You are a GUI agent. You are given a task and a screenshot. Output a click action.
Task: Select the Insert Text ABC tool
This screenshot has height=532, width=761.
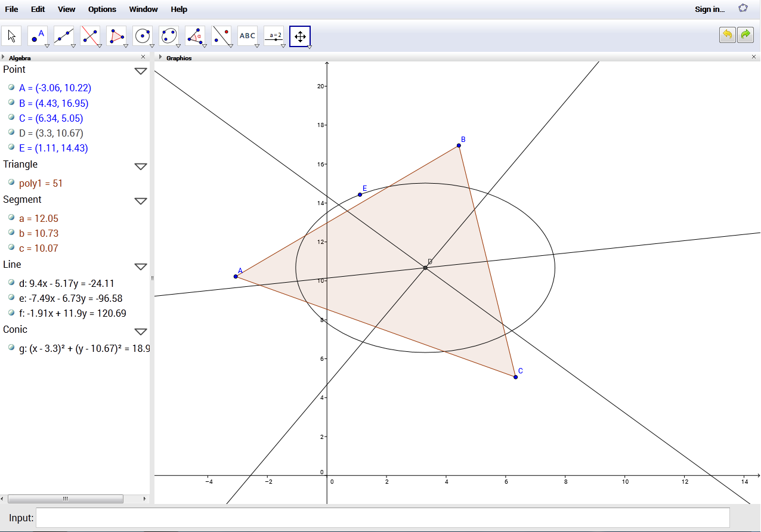click(247, 35)
